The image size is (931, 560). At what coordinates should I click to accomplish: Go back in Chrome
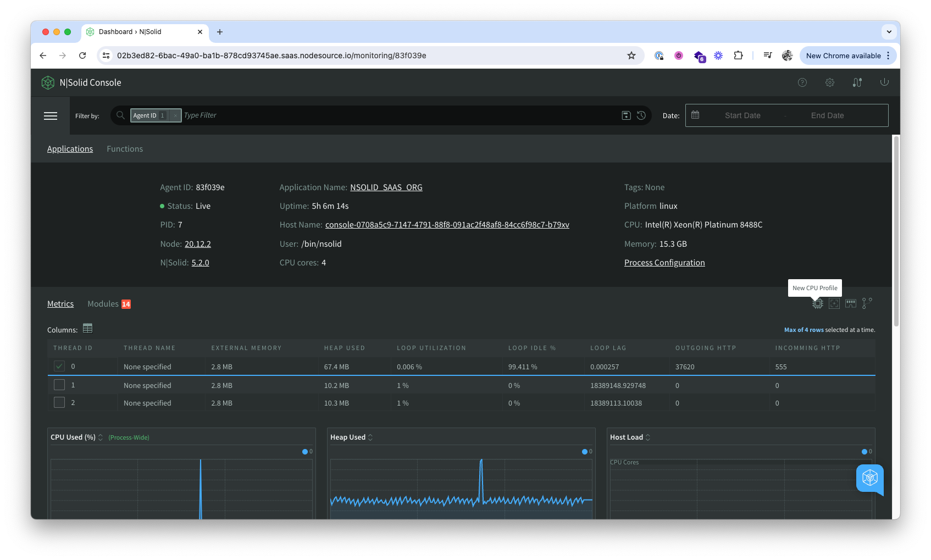click(43, 56)
